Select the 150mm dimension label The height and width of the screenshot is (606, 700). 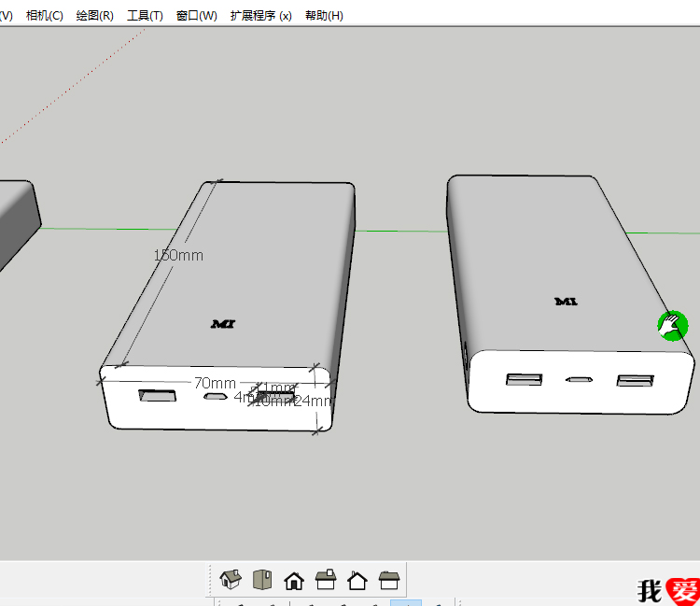[178, 255]
